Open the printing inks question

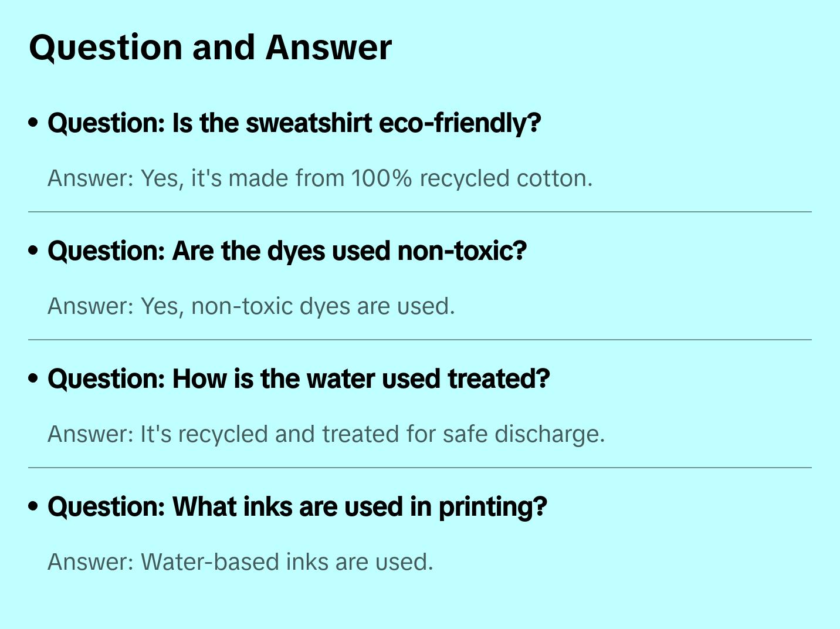tap(297, 507)
